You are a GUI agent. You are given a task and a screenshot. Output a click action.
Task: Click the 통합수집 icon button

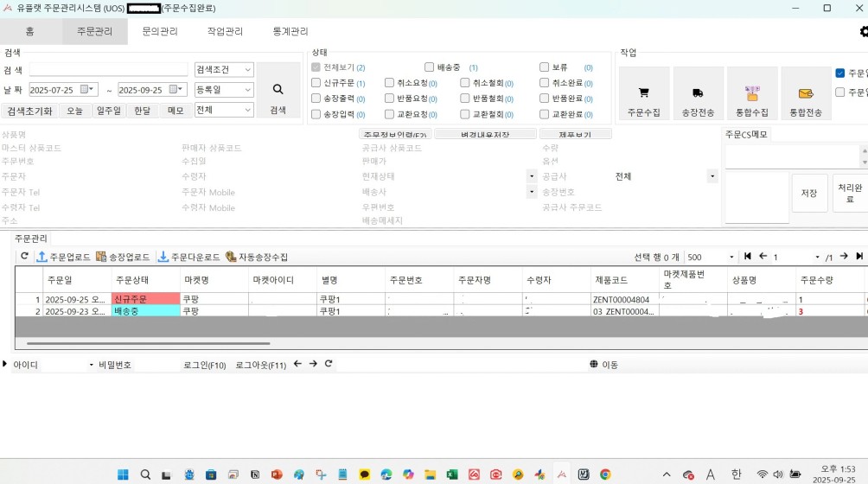751,93
